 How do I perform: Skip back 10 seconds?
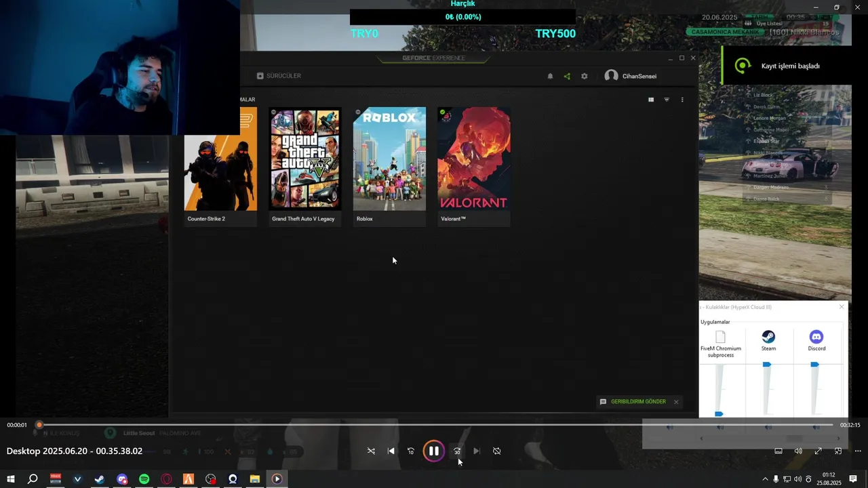(411, 451)
